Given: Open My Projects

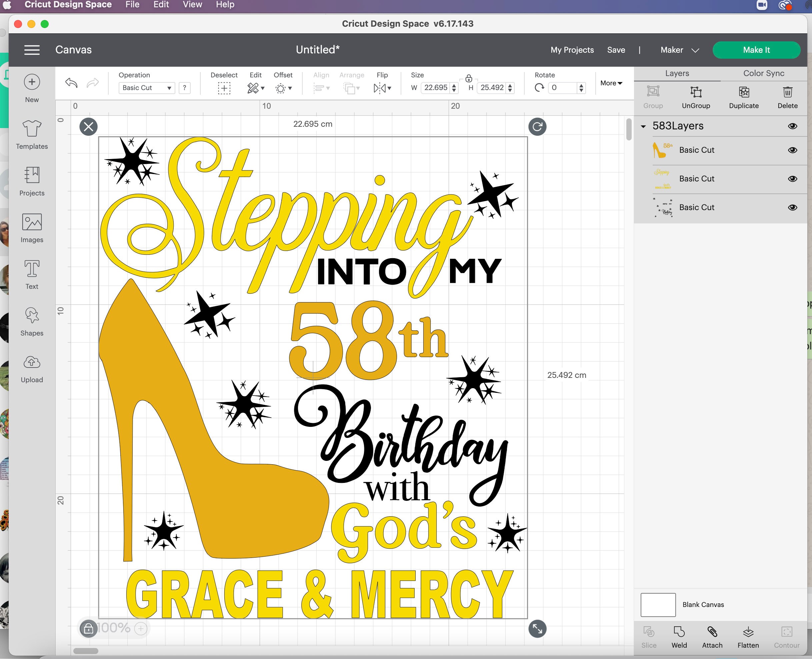Looking at the screenshot, I should (x=572, y=50).
